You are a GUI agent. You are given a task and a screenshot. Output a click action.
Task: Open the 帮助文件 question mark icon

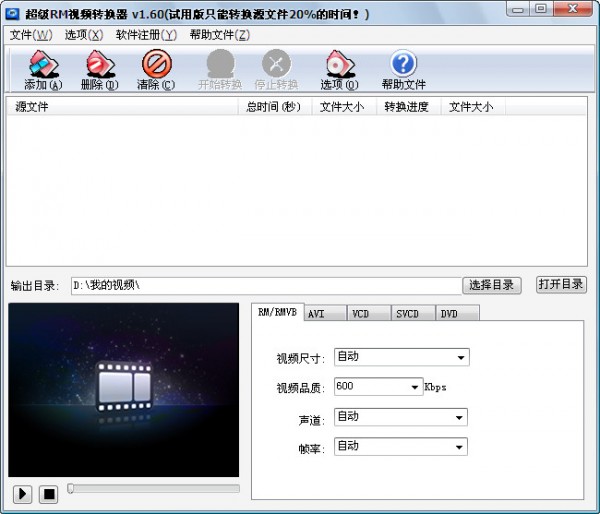click(403, 65)
